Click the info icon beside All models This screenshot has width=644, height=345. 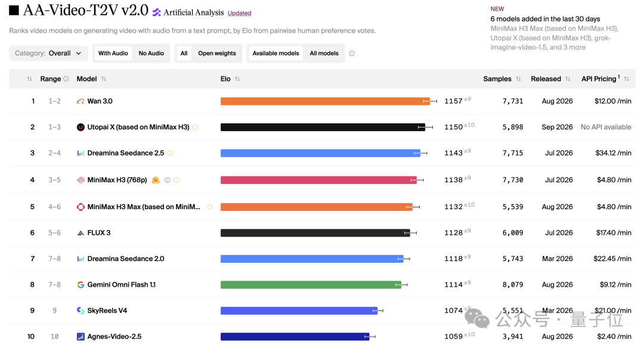[x=352, y=54]
